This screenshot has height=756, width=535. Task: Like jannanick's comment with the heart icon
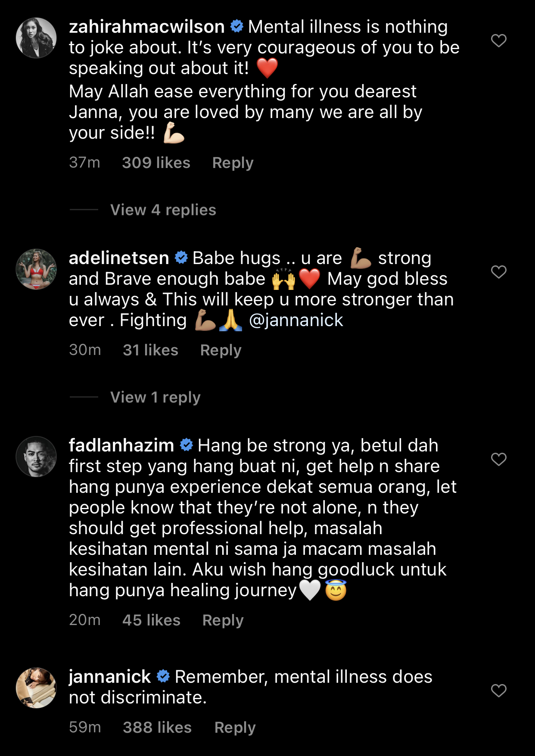click(498, 691)
